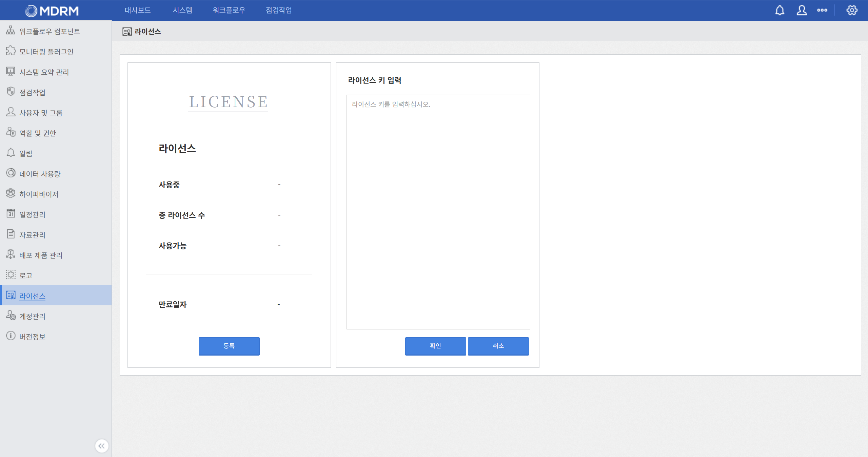868x457 pixels.
Task: Open the 워크플로우 top menu
Action: coord(229,10)
